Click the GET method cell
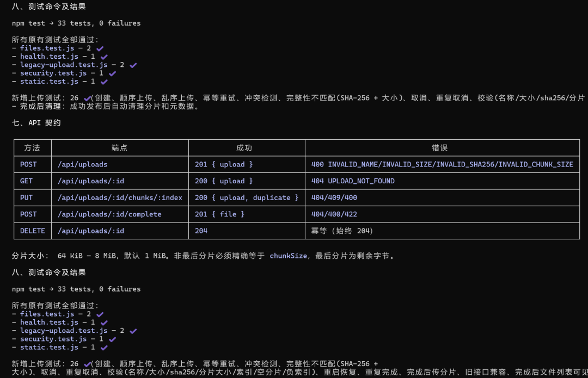Screen dimensions: 588x378 click(32, 181)
